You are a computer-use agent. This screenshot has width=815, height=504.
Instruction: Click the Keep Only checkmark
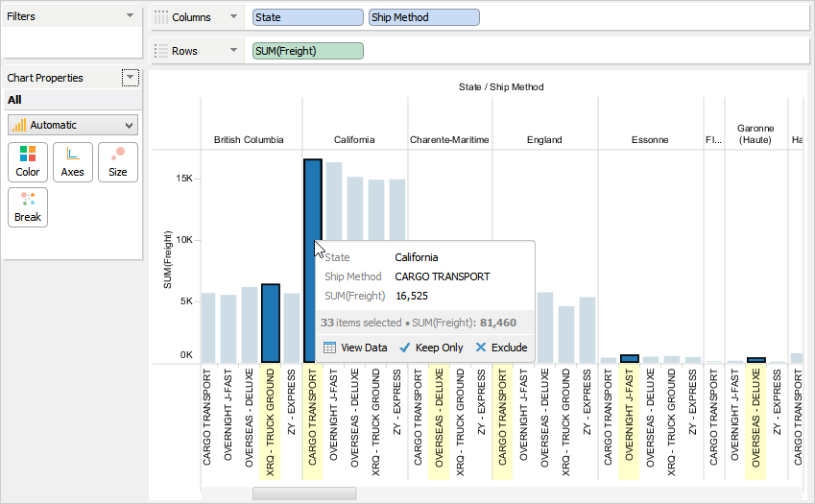point(405,348)
